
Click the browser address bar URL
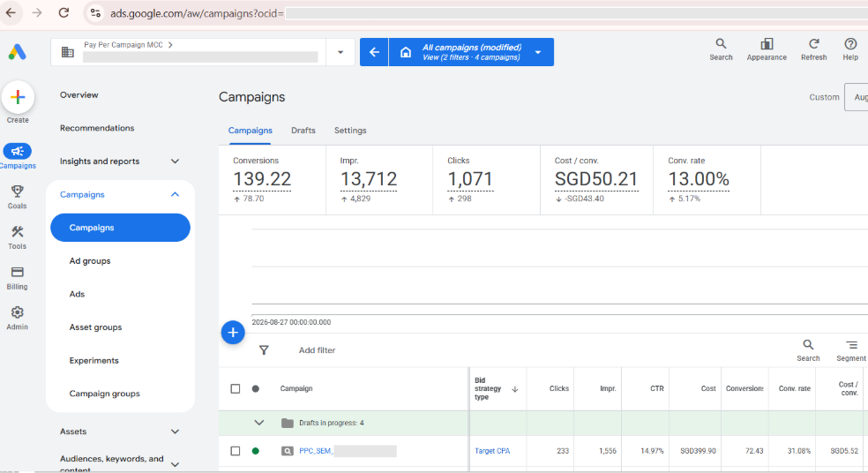(x=197, y=13)
